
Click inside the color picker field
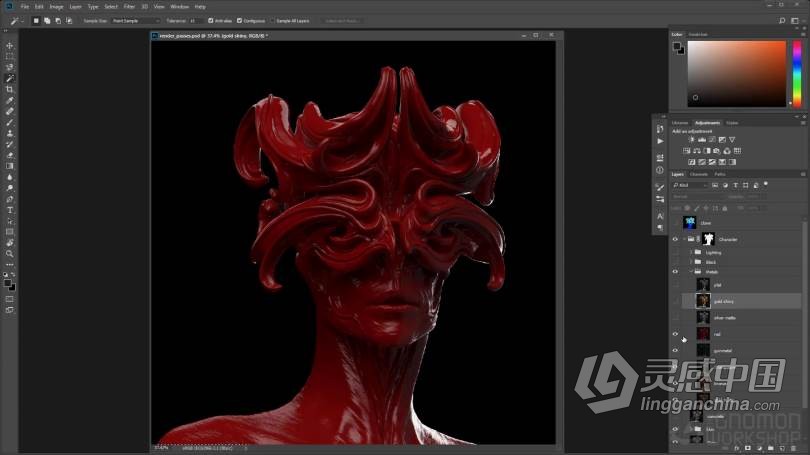tap(737, 74)
